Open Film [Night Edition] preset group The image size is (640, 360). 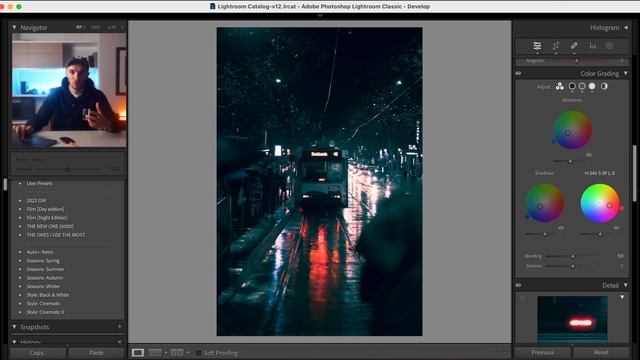tap(47, 218)
